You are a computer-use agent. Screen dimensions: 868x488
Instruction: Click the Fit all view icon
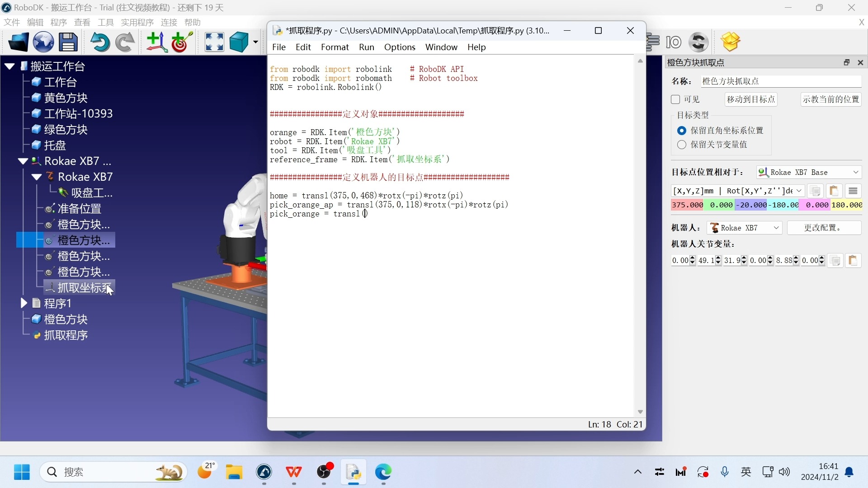214,42
